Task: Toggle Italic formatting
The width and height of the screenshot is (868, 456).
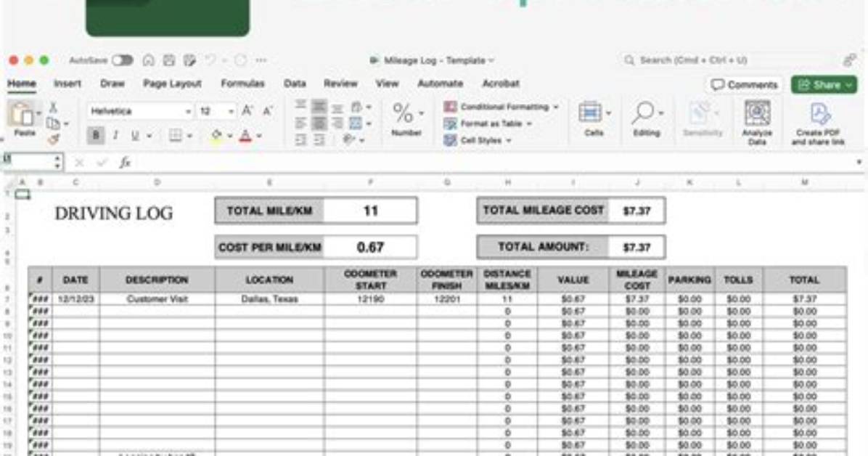Action: click(x=115, y=135)
